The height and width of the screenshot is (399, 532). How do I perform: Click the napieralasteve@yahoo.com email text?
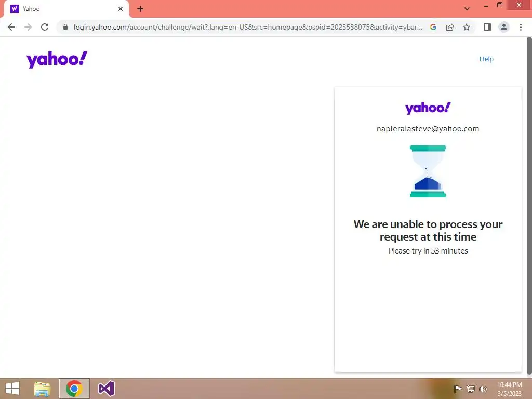point(428,129)
